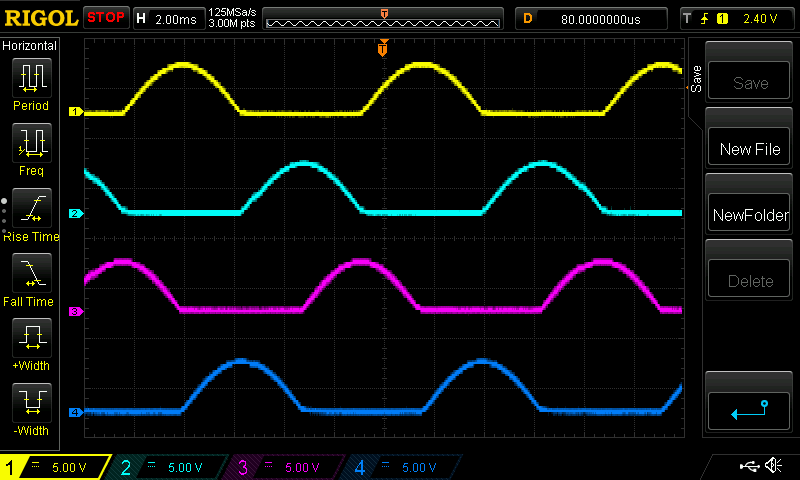The image size is (800, 480).
Task: Click the trigger level 2.40 V readout
Action: [x=760, y=19]
